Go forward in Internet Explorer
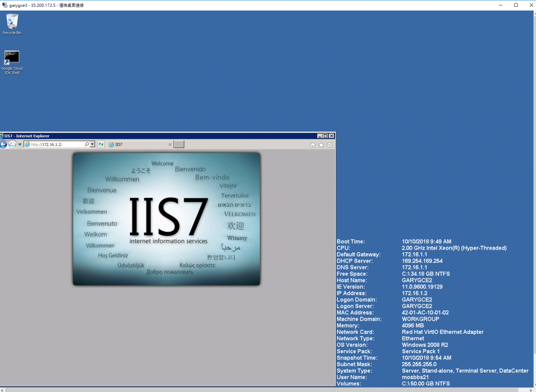The width and height of the screenshot is (536, 392). (13, 144)
